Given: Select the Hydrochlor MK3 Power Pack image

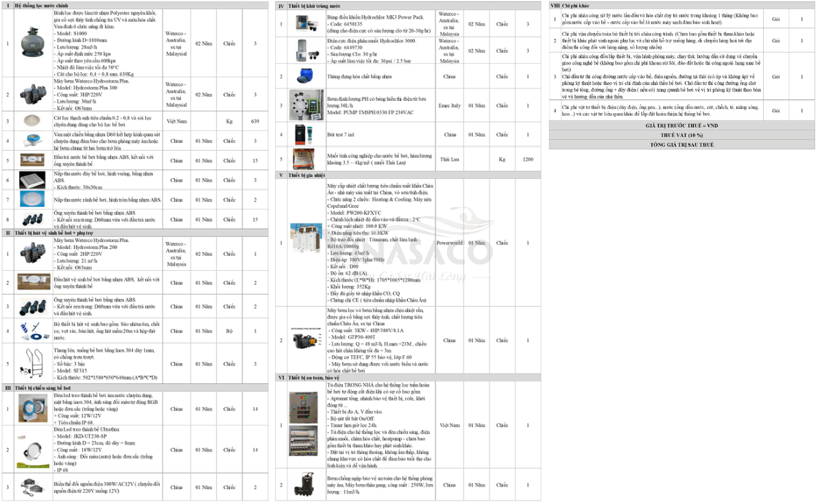Looking at the screenshot, I should [x=306, y=23].
